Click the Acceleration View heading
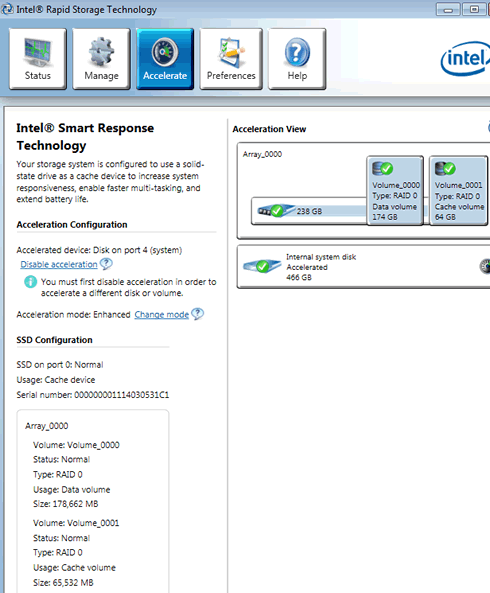The height and width of the screenshot is (593, 490). click(x=269, y=129)
